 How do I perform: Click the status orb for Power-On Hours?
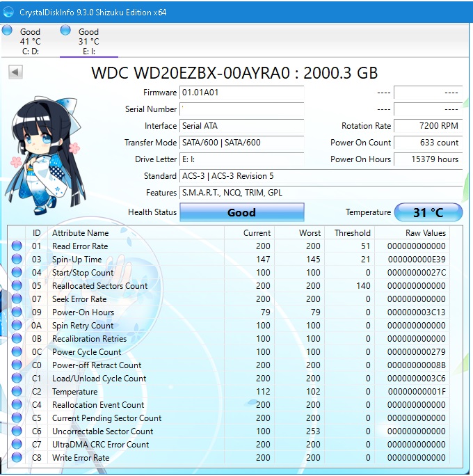tap(17, 312)
